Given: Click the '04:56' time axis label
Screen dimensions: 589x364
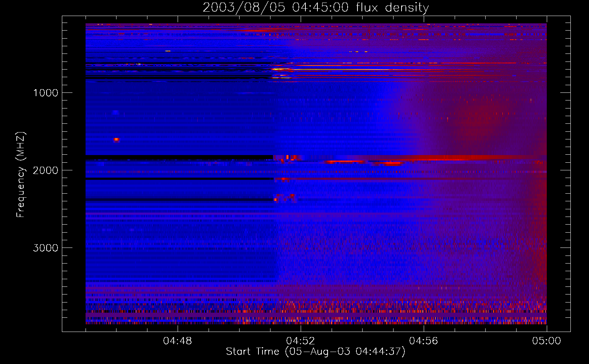Looking at the screenshot, I should (x=423, y=341).
